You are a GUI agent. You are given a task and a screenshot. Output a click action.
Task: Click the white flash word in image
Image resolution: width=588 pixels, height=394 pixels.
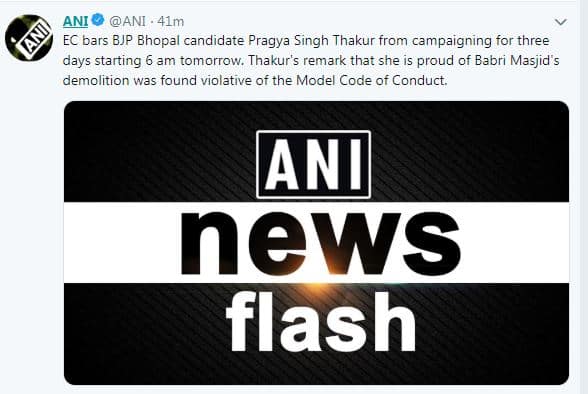(x=321, y=322)
